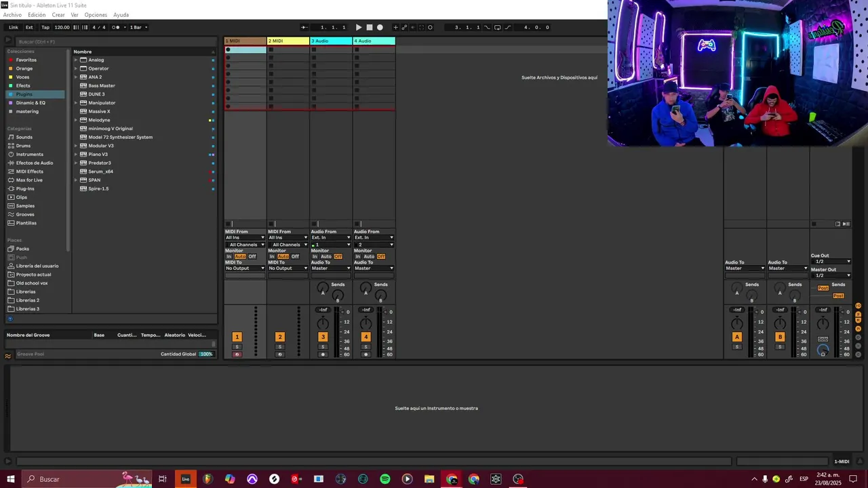Open the Samples category
The height and width of the screenshot is (488, 868).
25,206
